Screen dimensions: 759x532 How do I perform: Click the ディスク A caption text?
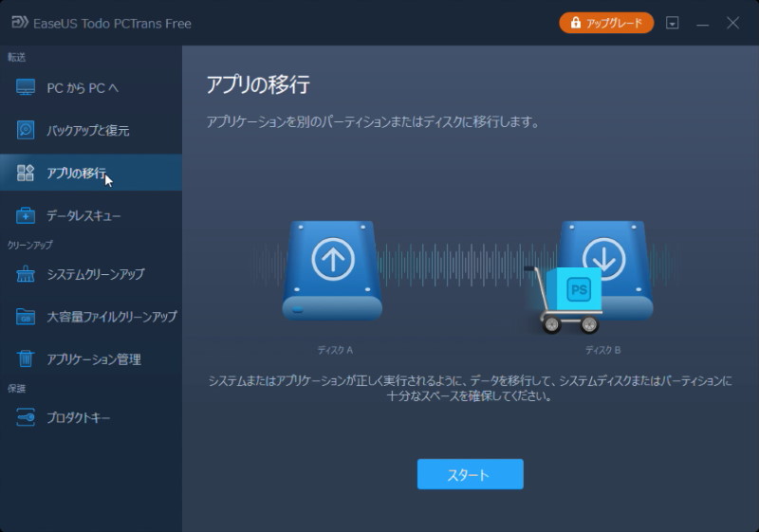[x=335, y=350]
